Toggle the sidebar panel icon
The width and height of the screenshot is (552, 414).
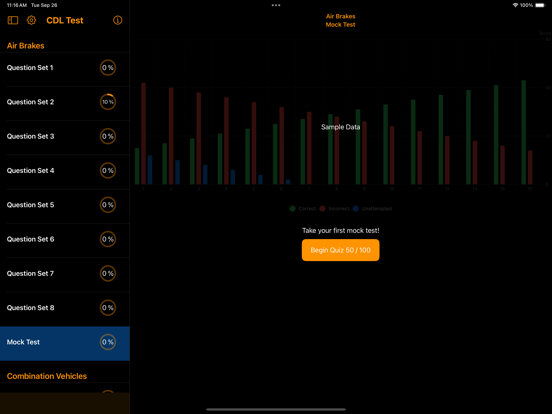[x=13, y=20]
